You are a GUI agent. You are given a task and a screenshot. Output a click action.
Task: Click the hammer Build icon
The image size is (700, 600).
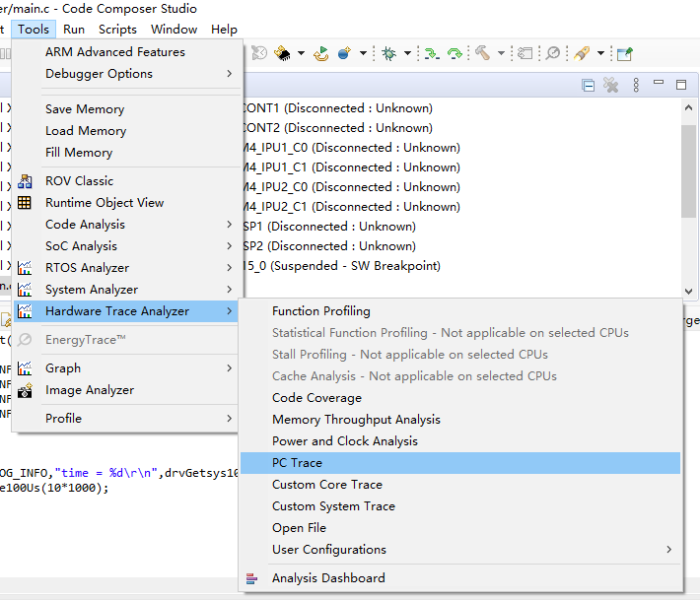click(482, 53)
